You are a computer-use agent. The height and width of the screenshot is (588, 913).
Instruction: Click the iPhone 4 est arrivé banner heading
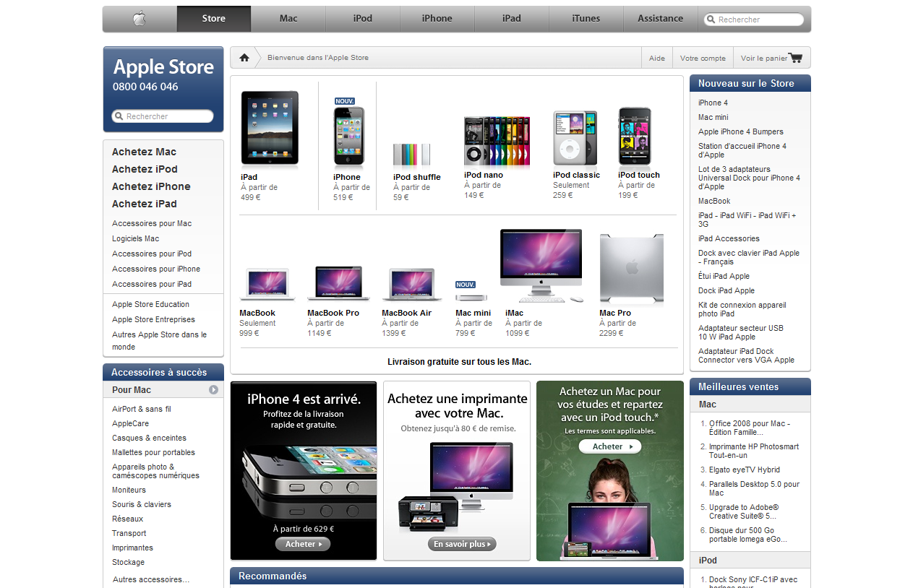click(x=304, y=399)
